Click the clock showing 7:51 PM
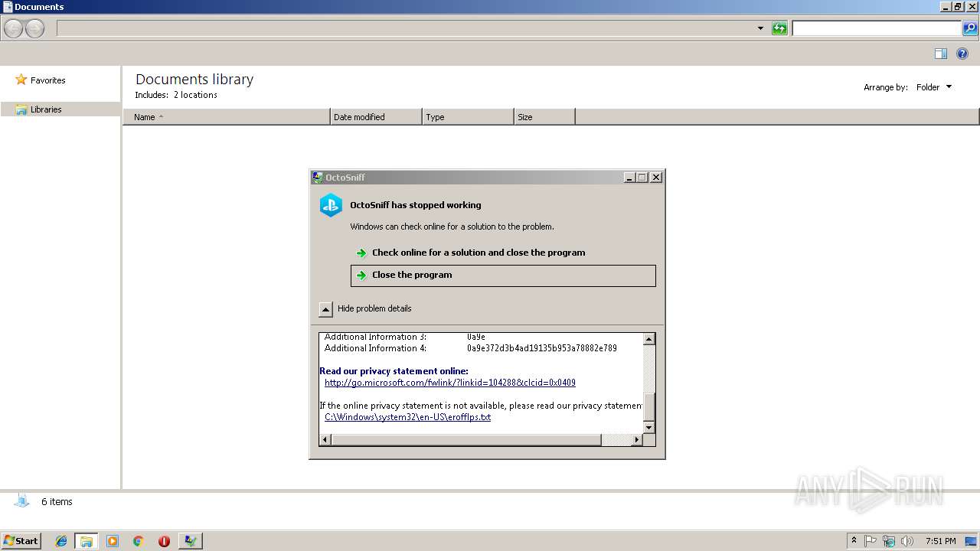Image resolution: width=980 pixels, height=551 pixels. (940, 541)
